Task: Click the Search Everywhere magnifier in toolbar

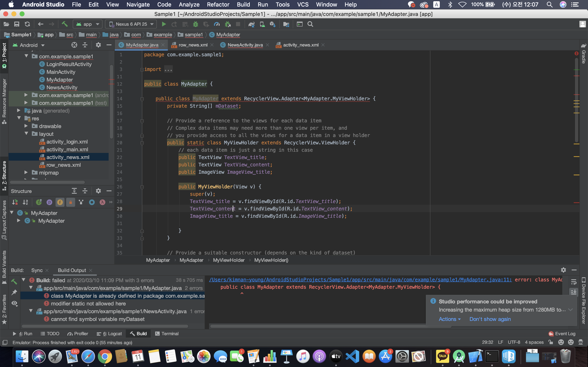Action: coord(310,24)
